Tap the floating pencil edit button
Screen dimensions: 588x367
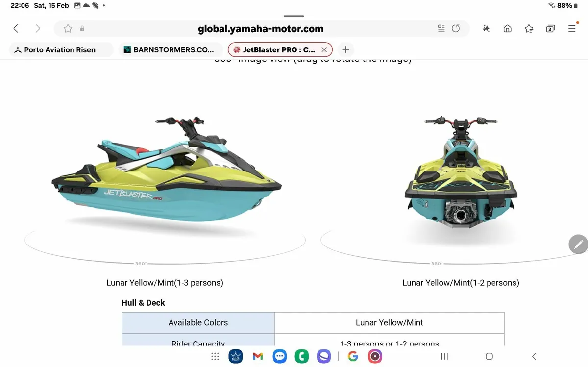tap(578, 244)
